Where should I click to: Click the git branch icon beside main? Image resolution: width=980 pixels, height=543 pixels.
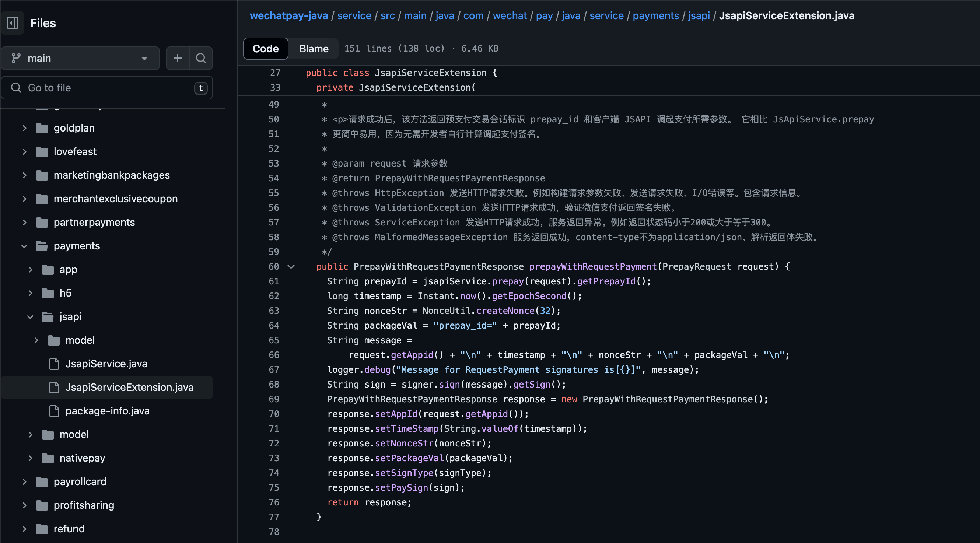pos(16,58)
